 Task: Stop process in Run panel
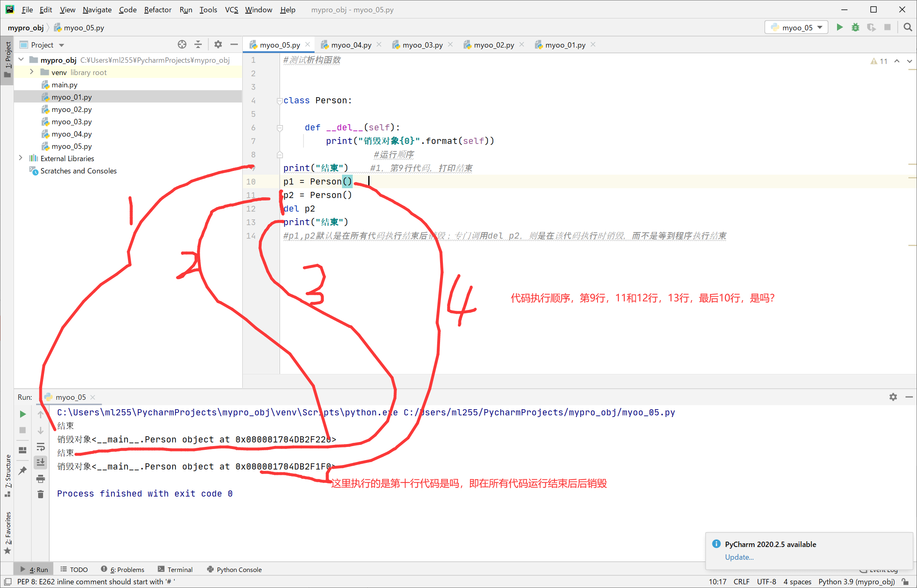(23, 430)
